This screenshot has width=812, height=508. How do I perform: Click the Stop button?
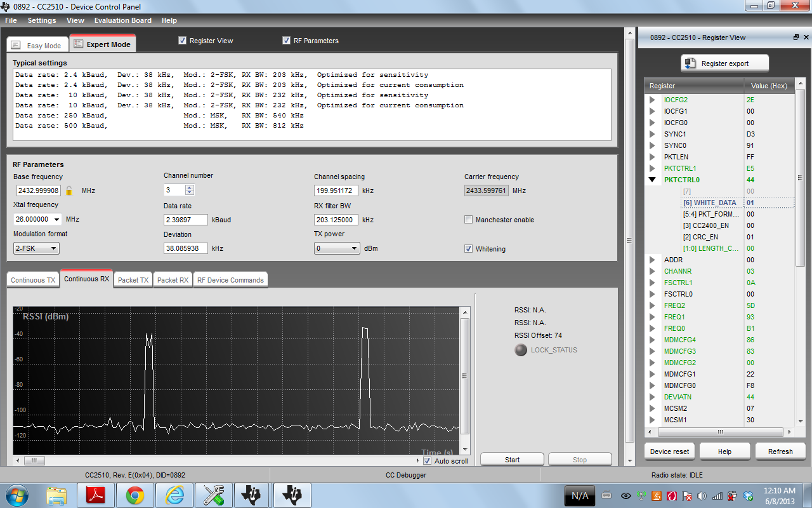tap(580, 460)
